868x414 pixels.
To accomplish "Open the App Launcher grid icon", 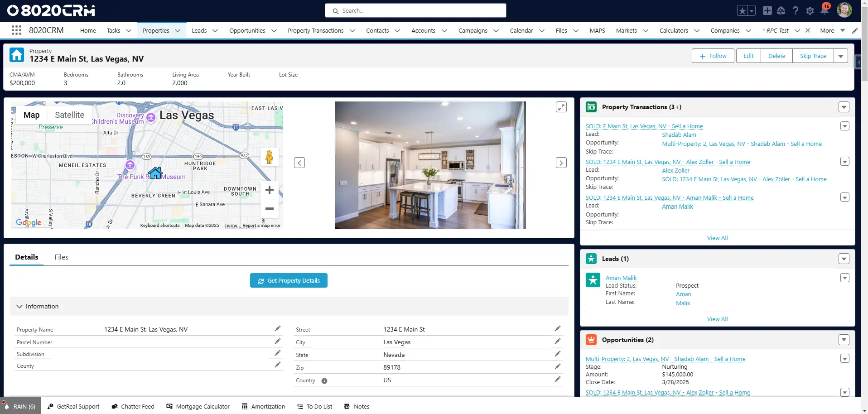I will point(16,30).
